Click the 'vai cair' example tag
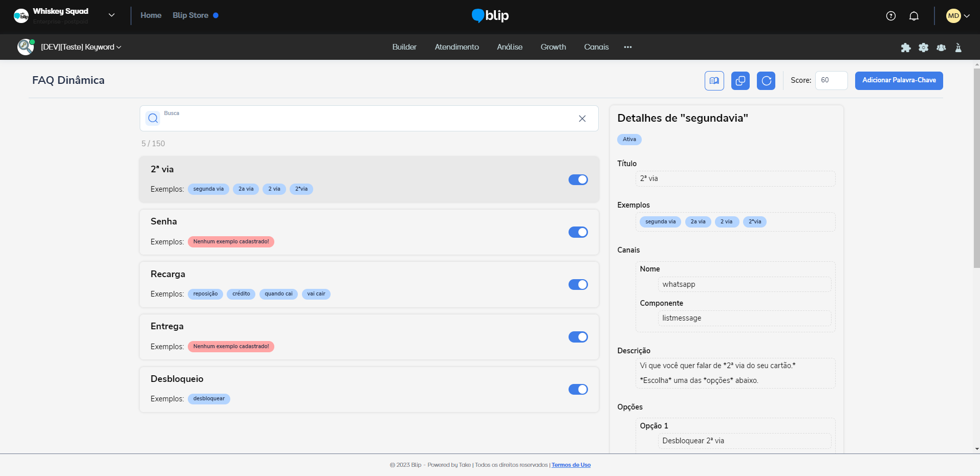Viewport: 980px width, 476px height. click(316, 294)
